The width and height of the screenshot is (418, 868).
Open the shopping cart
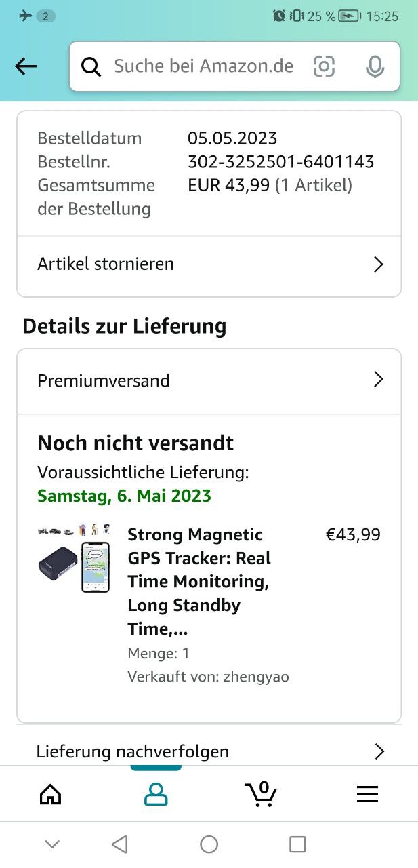(261, 794)
